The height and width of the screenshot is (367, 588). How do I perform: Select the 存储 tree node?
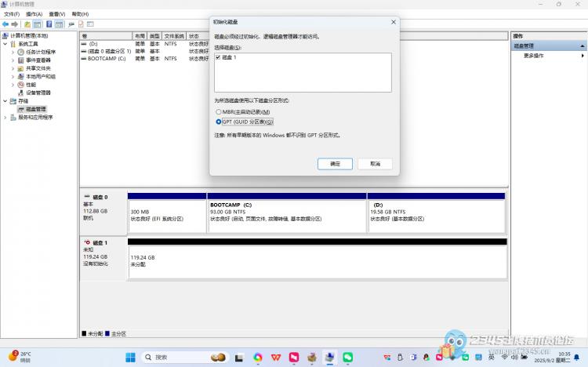24,101
